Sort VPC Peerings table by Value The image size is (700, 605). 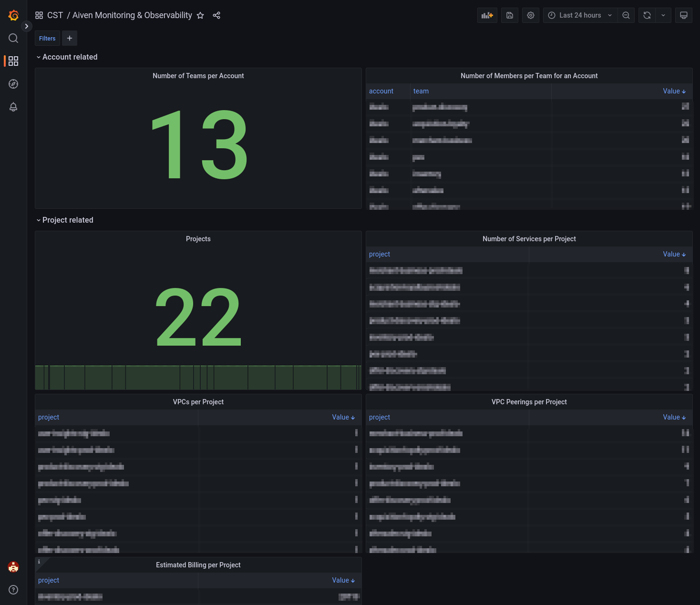pyautogui.click(x=674, y=417)
